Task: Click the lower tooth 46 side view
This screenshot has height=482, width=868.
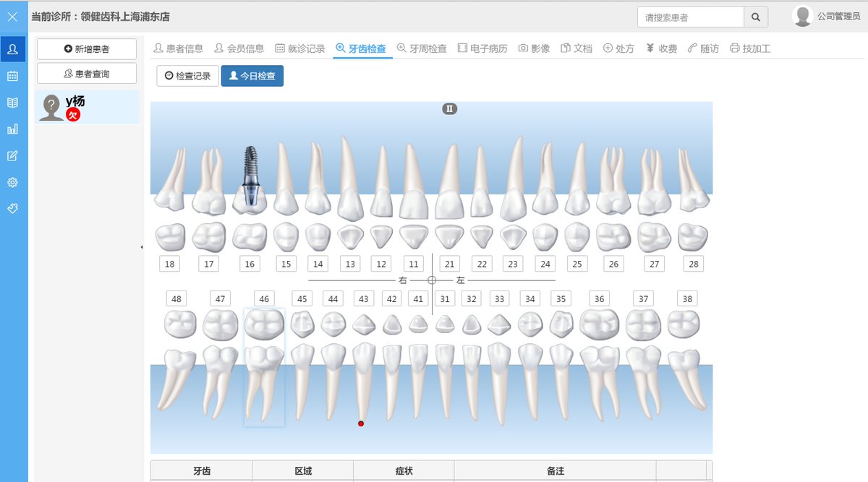Action: tap(264, 383)
